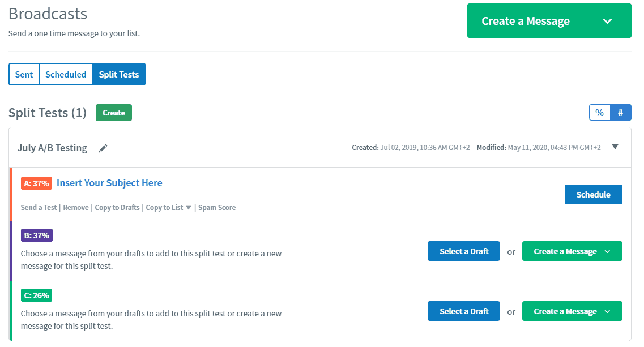Create a new split test

[113, 112]
